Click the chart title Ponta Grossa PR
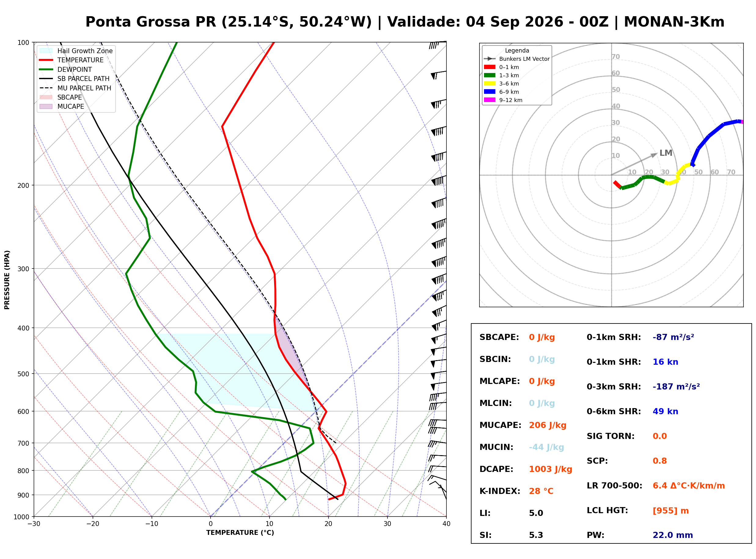Viewport: 756px width, 559px height. point(151,22)
